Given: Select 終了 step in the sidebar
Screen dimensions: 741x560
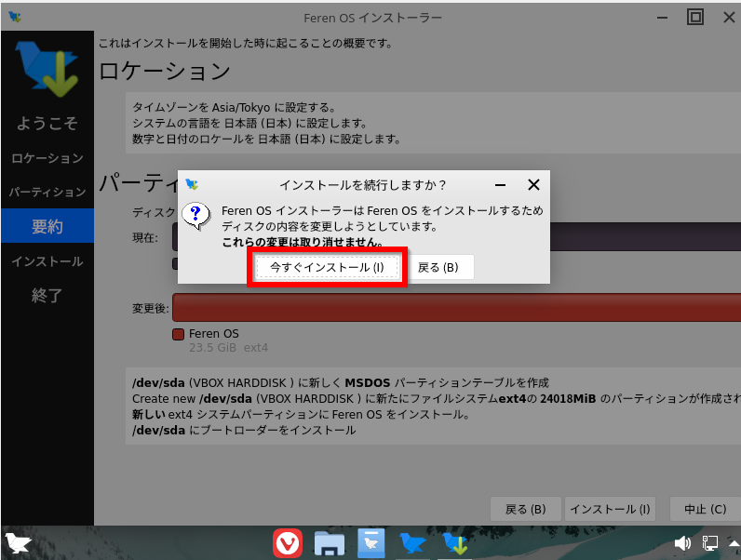Looking at the screenshot, I should click(47, 296).
